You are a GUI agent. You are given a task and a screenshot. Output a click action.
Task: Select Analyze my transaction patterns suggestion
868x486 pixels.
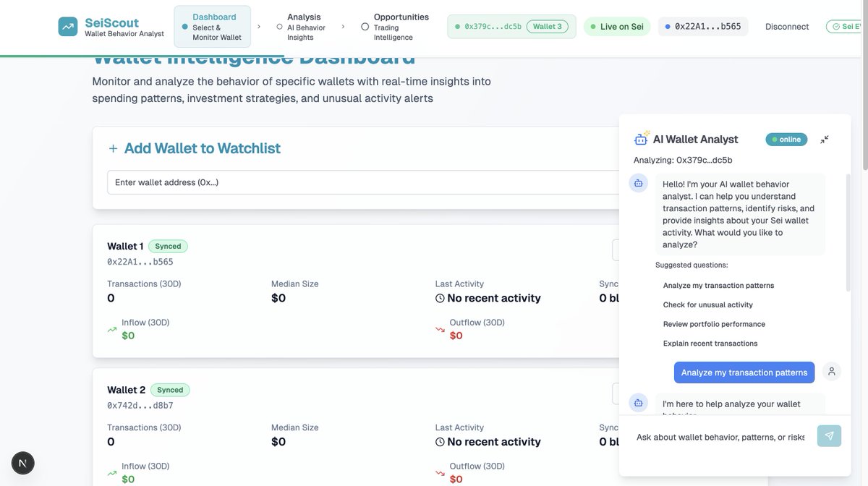click(x=718, y=286)
